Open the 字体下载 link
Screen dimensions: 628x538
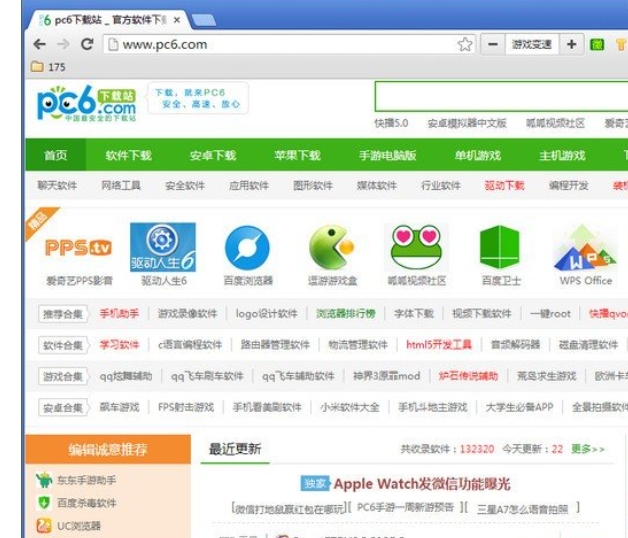[x=414, y=314]
